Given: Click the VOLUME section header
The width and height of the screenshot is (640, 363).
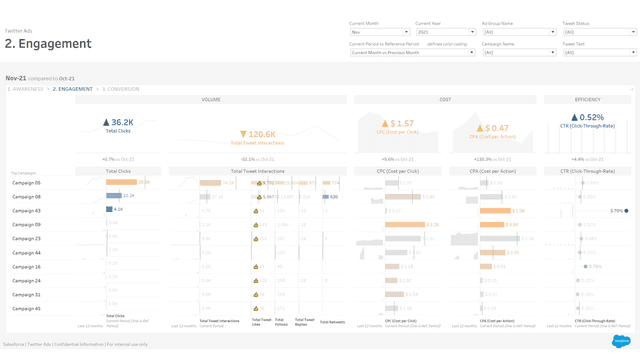Looking at the screenshot, I should click(x=211, y=100).
